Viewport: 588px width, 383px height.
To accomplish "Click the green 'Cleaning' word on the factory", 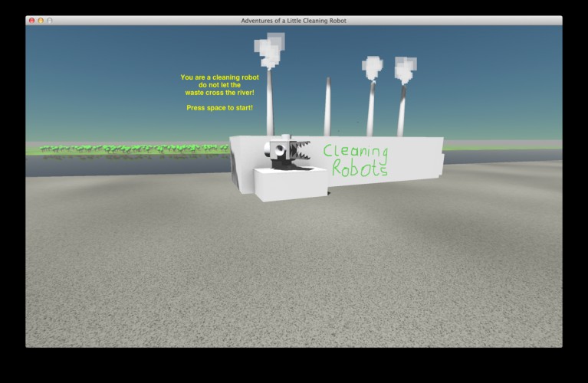I will pyautogui.click(x=356, y=152).
